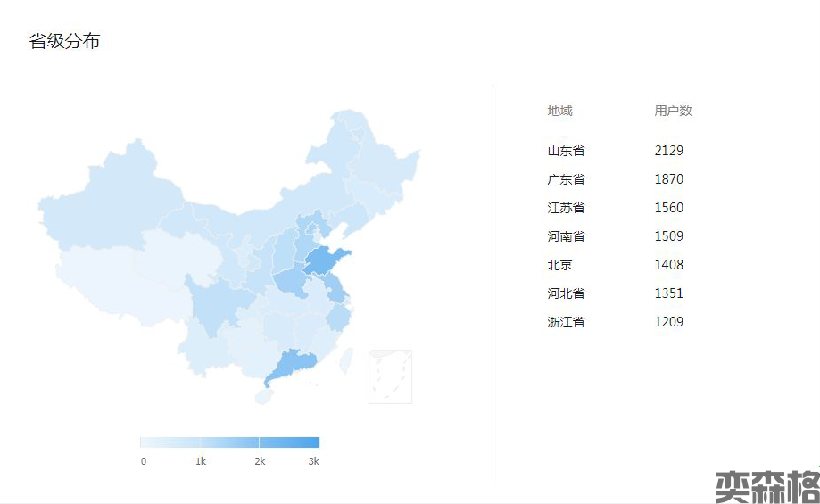Click the South China Sea inset box
This screenshot has height=504, width=820.
pos(391,376)
